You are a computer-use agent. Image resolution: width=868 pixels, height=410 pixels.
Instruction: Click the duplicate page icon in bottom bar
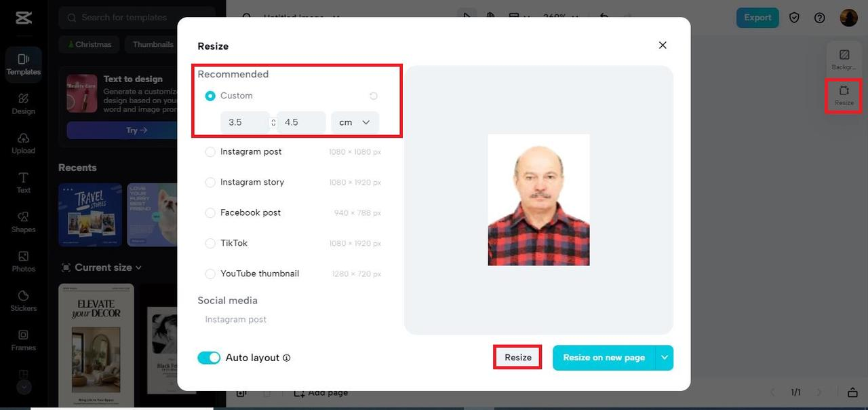coord(241,392)
